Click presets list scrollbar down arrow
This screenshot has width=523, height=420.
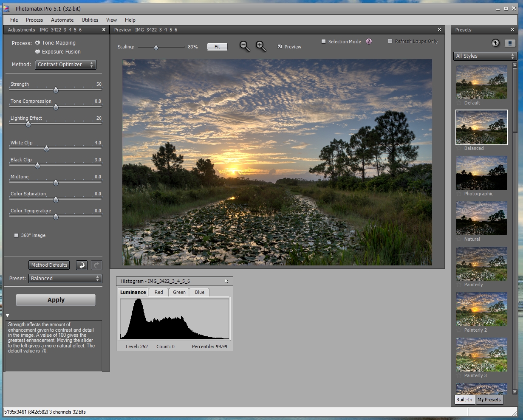coord(515,392)
